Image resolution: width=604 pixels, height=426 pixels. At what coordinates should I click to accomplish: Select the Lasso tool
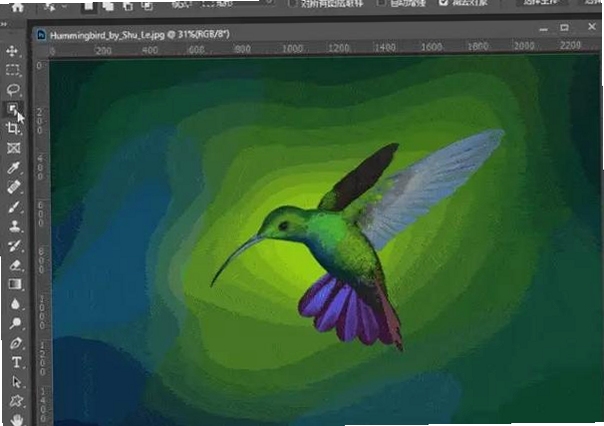13,89
